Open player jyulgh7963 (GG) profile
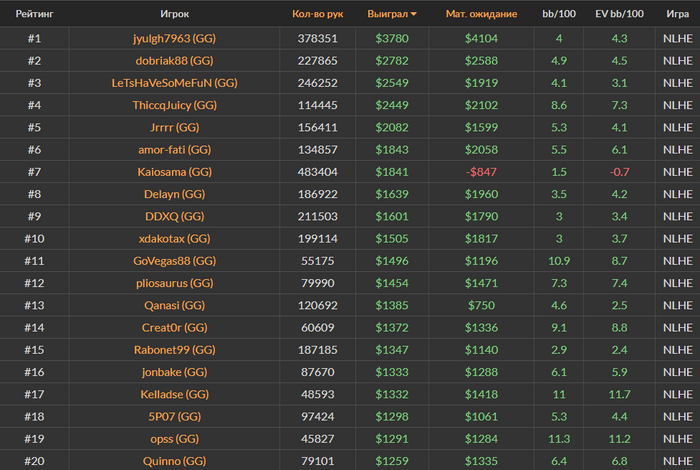700x470 pixels. coord(175,38)
